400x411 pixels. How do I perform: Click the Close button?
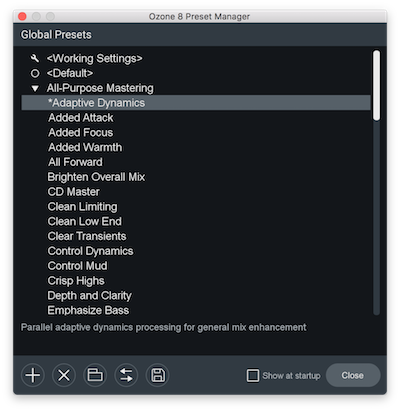(x=353, y=375)
